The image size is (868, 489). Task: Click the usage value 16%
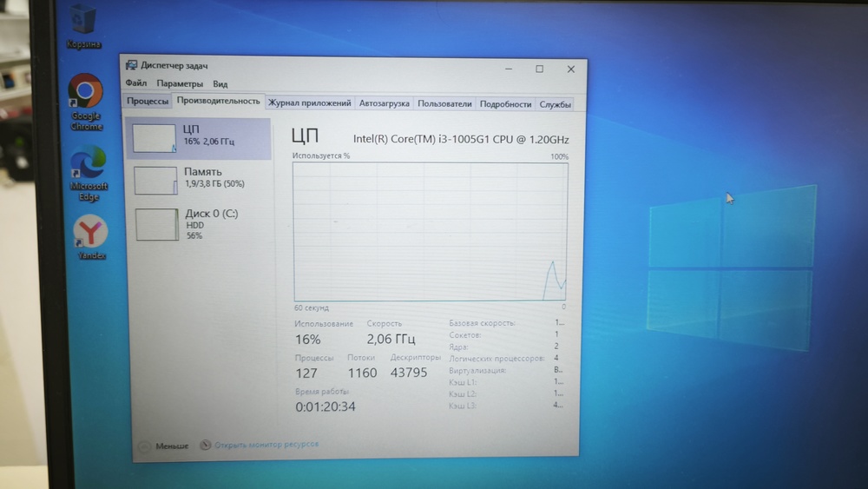tap(308, 339)
